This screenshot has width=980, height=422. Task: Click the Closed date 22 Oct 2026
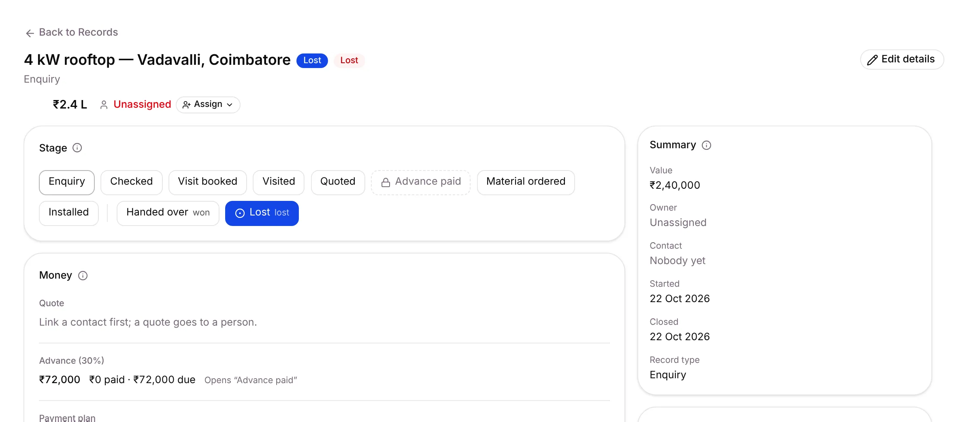(680, 337)
